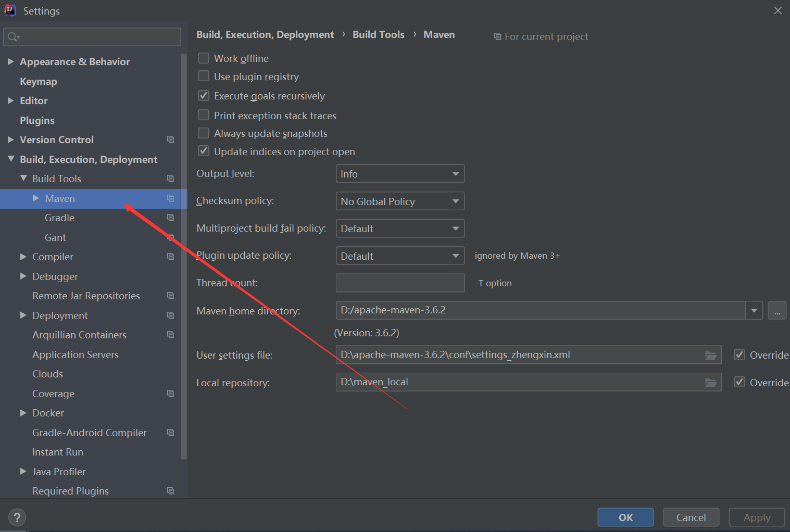Click the project-scope icon next to Gradle-Android Compiler
Image resolution: width=790 pixels, height=532 pixels.
170,433
